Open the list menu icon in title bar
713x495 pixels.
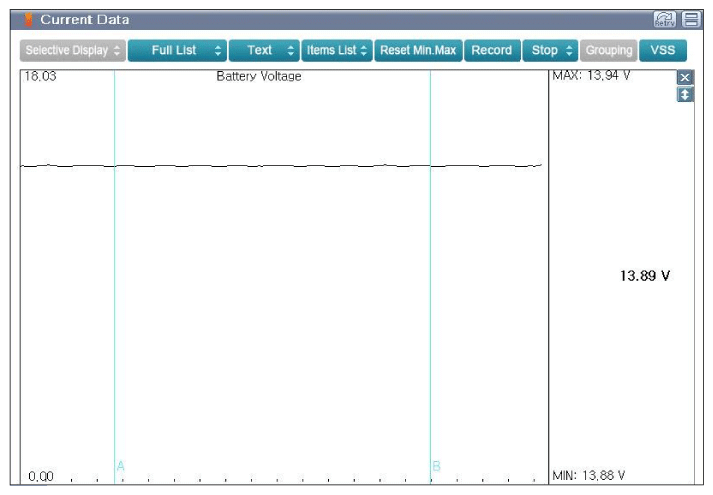(691, 20)
